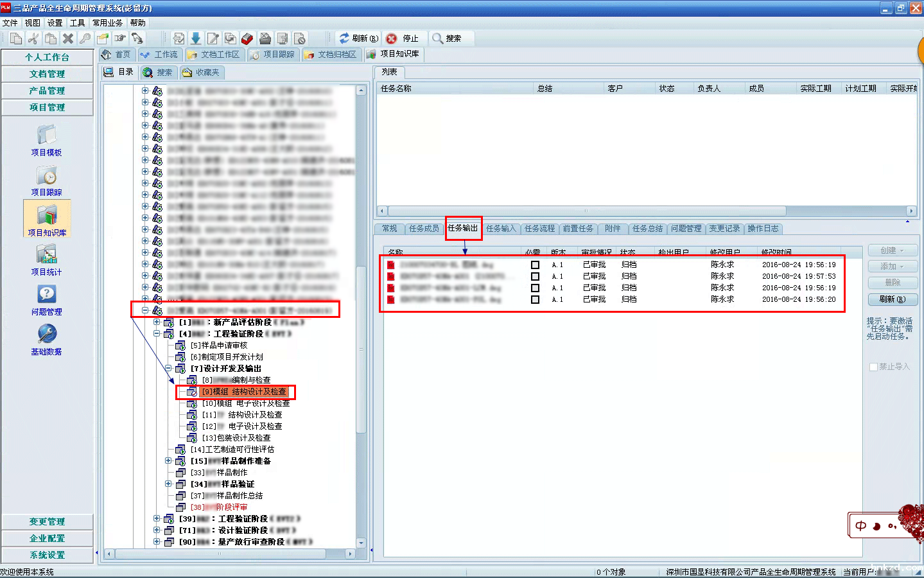The width and height of the screenshot is (924, 578).
Task: Switch to the 任务输入 tab
Action: coord(501,229)
